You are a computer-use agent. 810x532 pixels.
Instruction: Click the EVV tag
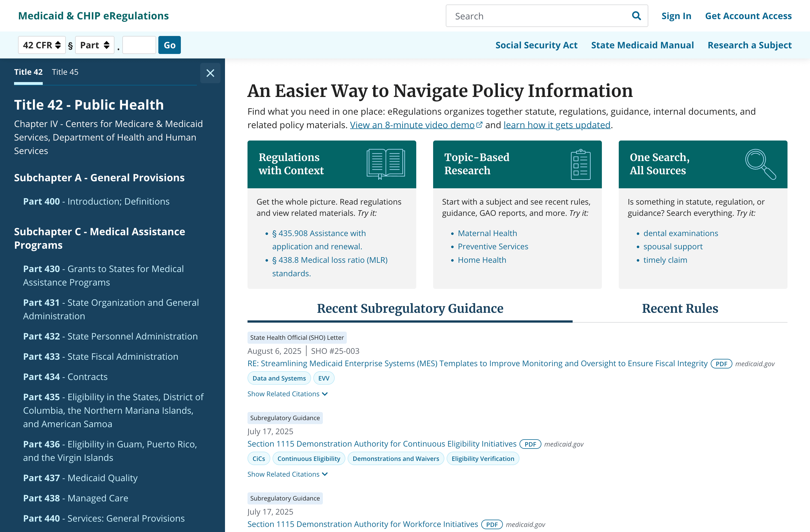324,378
